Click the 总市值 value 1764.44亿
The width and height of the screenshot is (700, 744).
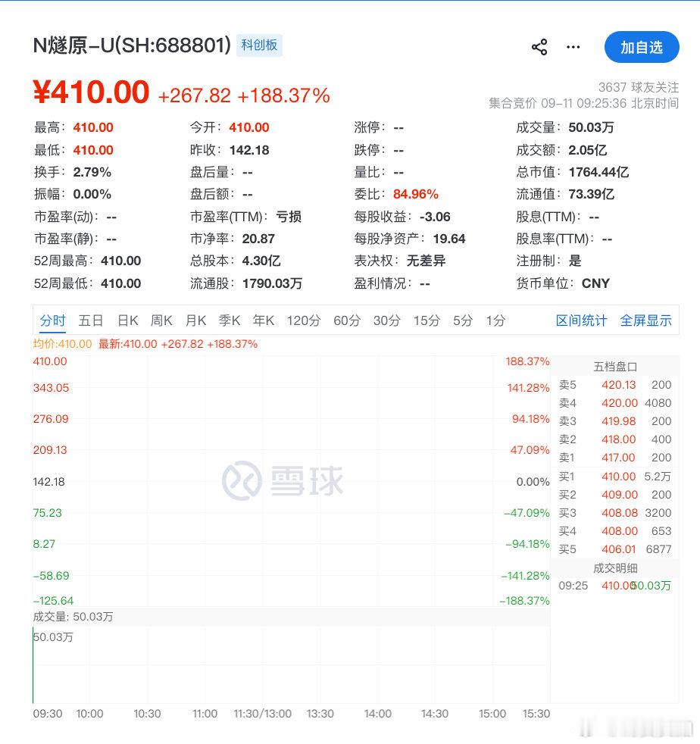pyautogui.click(x=598, y=172)
